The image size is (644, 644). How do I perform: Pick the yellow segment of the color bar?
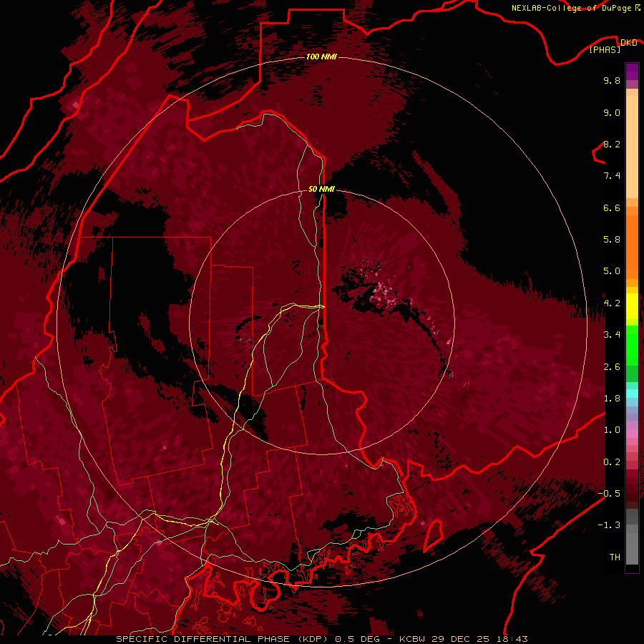tap(632, 306)
